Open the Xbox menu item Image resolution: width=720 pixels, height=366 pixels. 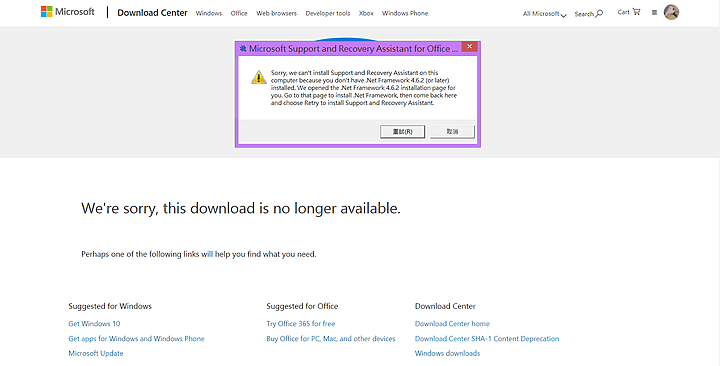click(x=366, y=13)
